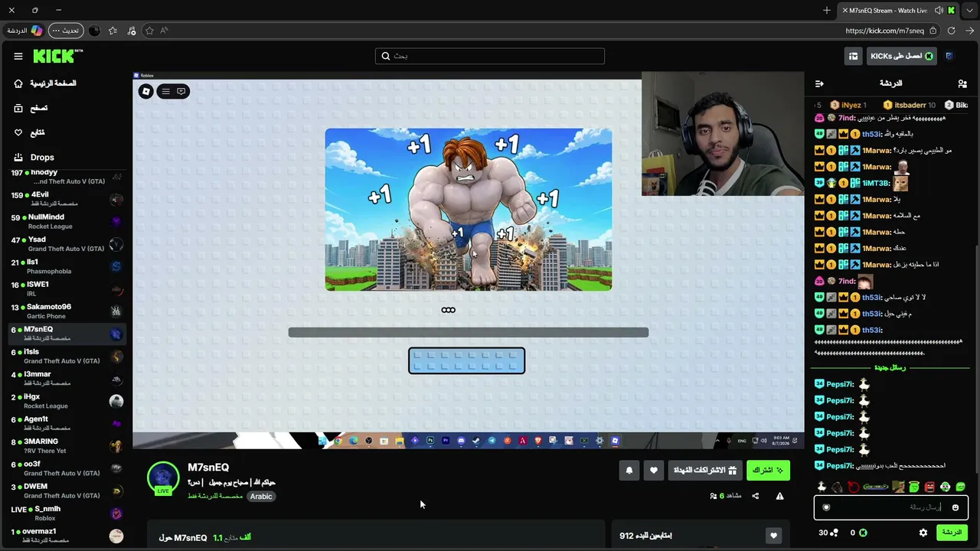Share the stream via share icon

tap(756, 496)
